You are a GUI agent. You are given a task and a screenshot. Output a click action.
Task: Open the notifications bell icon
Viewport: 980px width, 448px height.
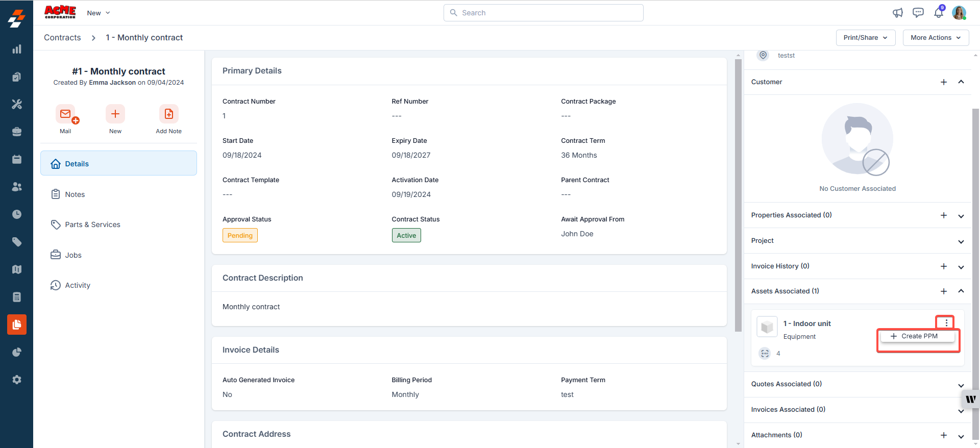pyautogui.click(x=938, y=13)
